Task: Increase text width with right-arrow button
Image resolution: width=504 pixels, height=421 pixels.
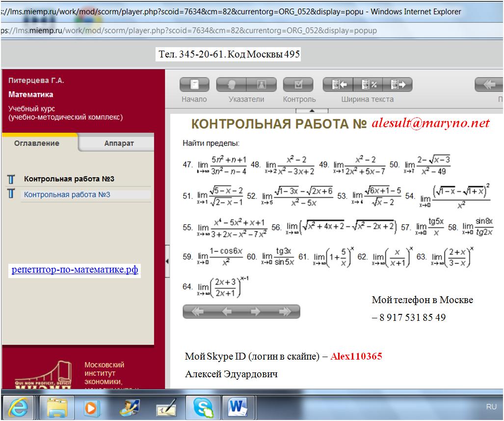Action: [x=398, y=84]
